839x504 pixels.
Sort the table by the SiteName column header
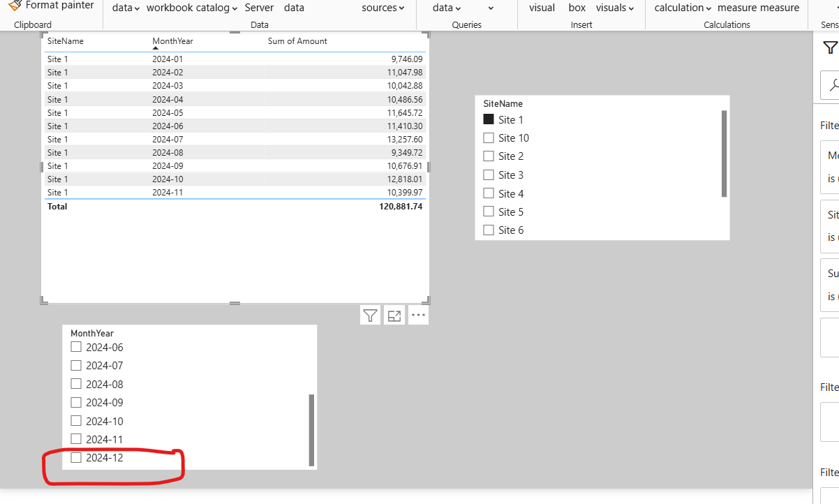[66, 41]
